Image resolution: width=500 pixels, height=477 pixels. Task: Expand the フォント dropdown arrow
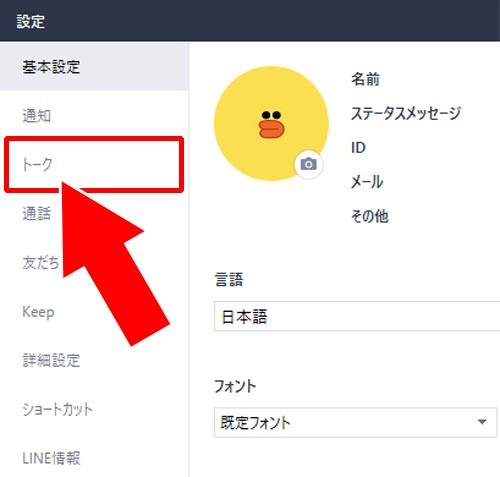482,422
